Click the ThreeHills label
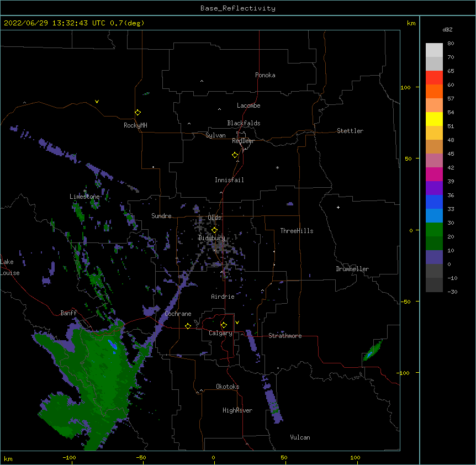The width and height of the screenshot is (476, 465). pyautogui.click(x=297, y=231)
